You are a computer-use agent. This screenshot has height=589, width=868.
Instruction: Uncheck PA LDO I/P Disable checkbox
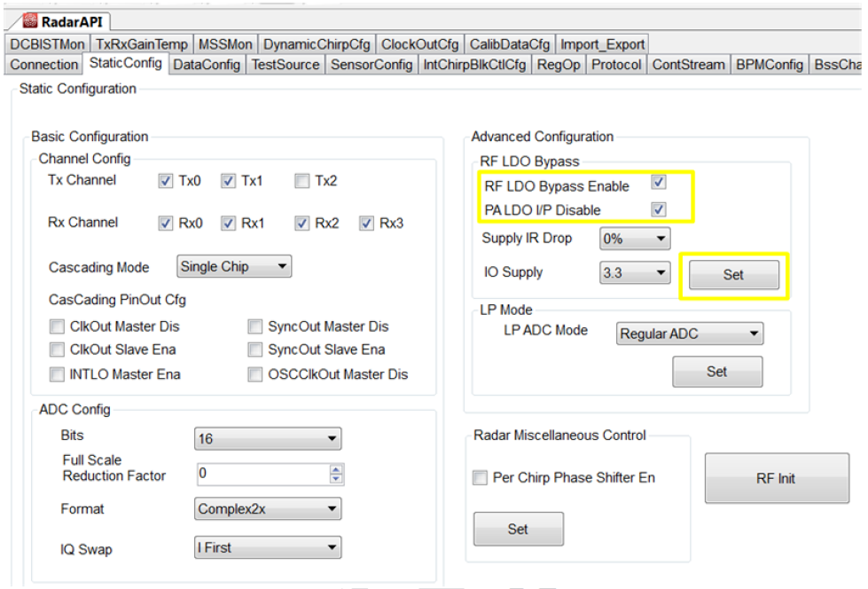tap(658, 209)
